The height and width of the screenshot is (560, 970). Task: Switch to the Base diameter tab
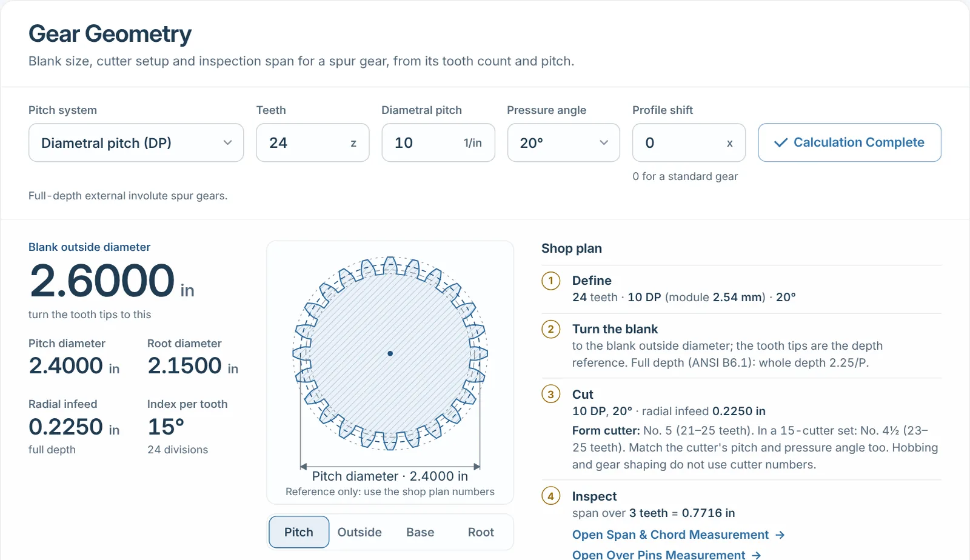tap(420, 532)
